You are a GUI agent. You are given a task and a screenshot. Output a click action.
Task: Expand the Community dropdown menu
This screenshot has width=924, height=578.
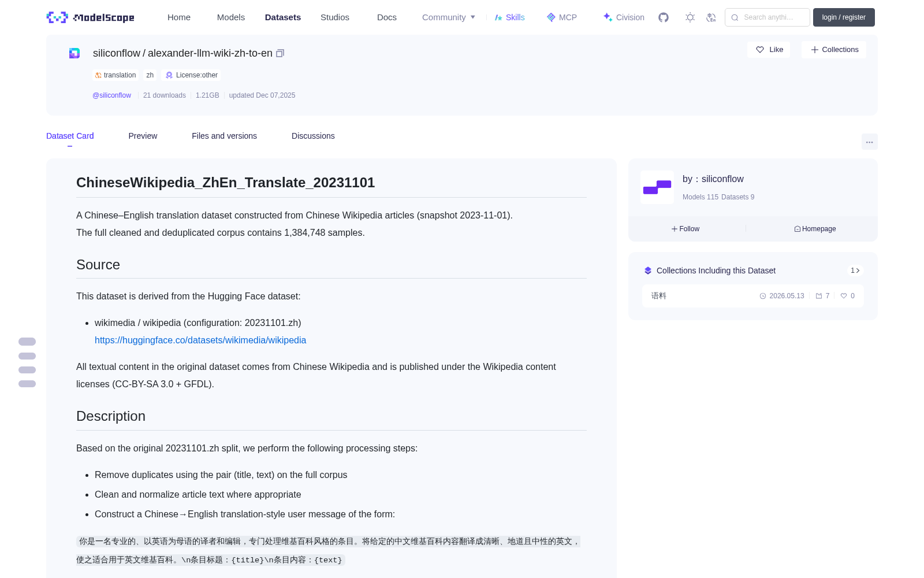[x=449, y=17]
